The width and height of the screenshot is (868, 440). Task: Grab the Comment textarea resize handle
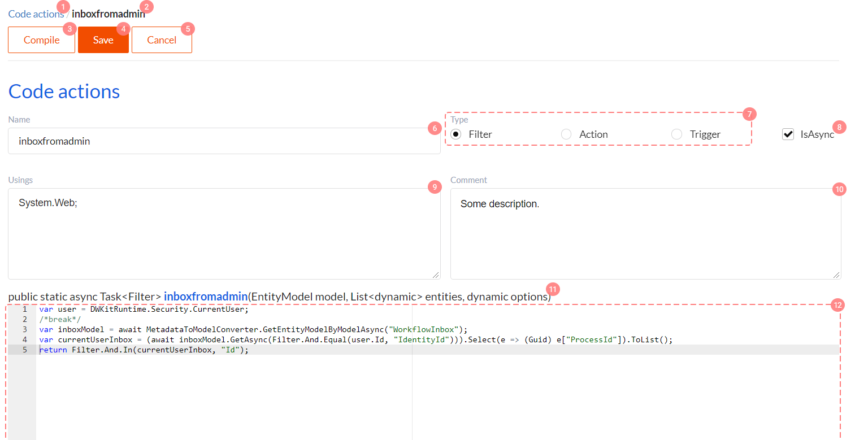(836, 275)
